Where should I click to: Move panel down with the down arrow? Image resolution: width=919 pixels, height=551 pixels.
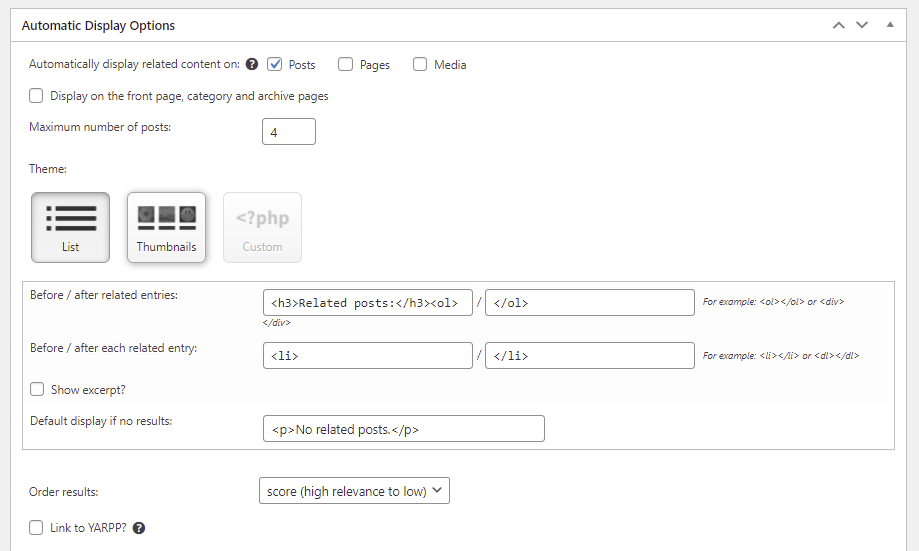(862, 24)
